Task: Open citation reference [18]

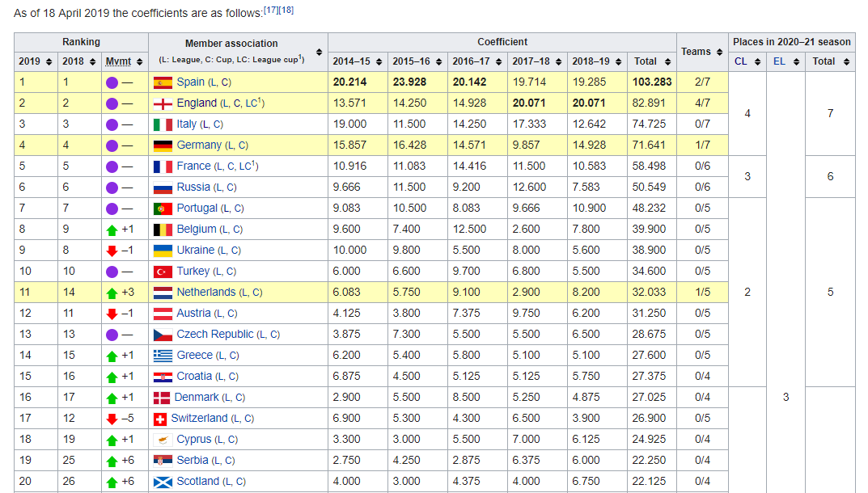Action: (x=286, y=10)
